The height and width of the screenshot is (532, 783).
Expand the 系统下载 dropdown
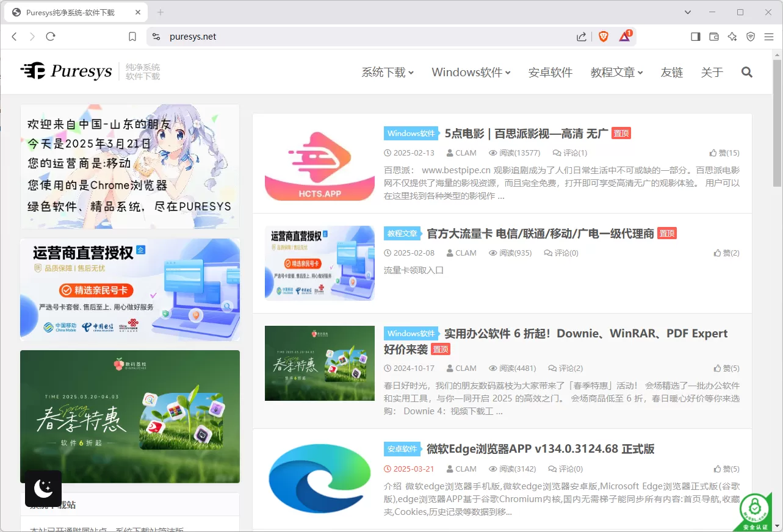pyautogui.click(x=387, y=72)
